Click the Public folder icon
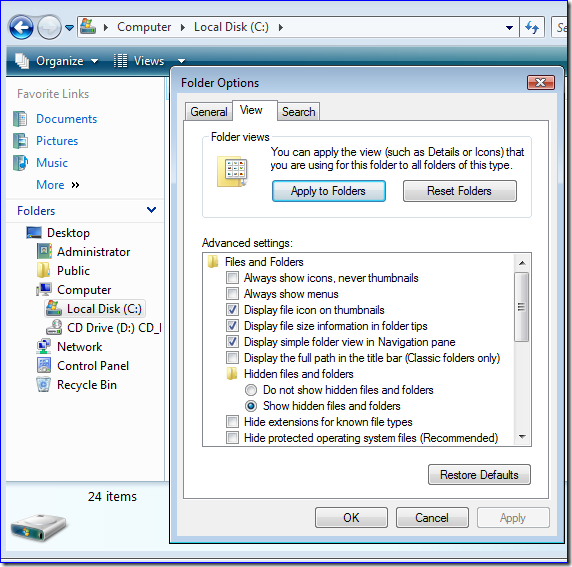 click(x=44, y=270)
